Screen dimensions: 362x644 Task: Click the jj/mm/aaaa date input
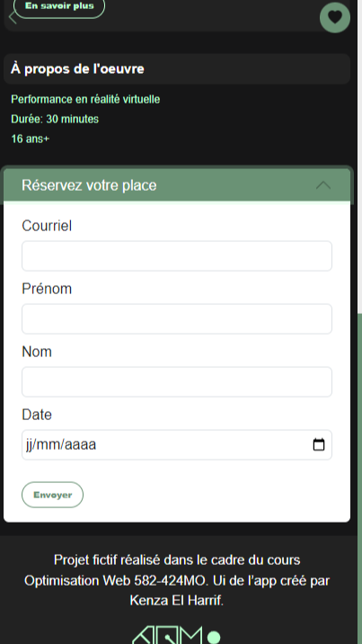point(177,445)
